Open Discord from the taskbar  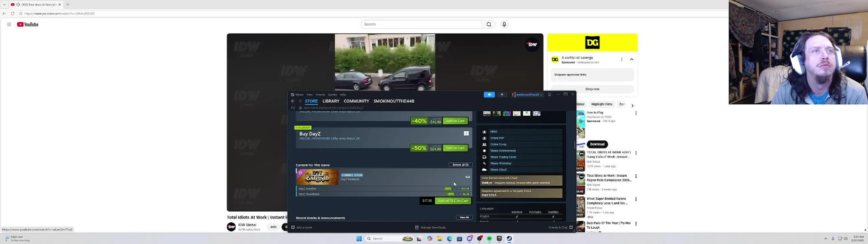[x=470, y=239]
